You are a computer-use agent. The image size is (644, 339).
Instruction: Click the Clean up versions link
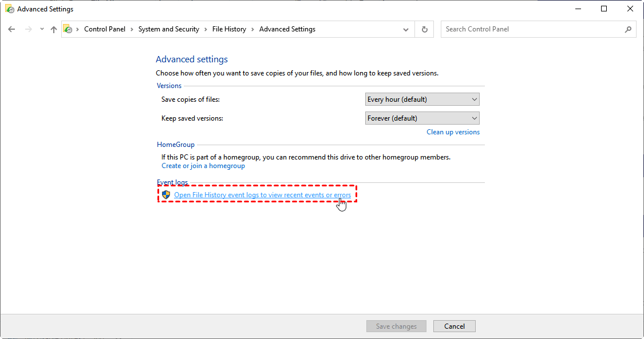[453, 132]
